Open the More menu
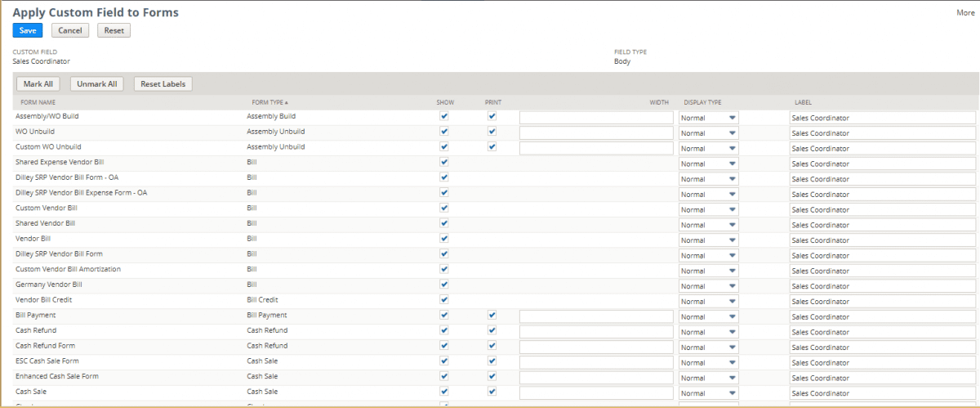This screenshot has height=408, width=980. click(964, 13)
